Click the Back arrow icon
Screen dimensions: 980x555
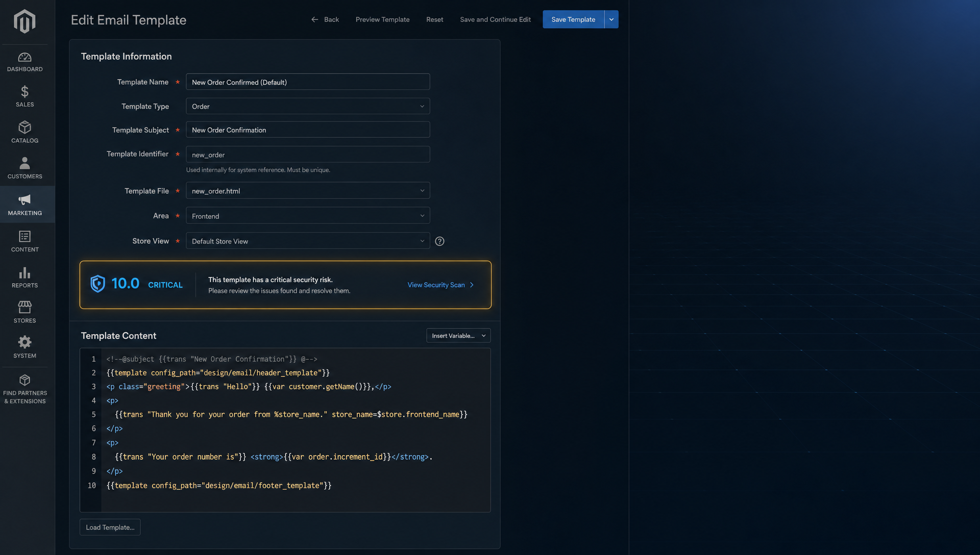(x=314, y=19)
